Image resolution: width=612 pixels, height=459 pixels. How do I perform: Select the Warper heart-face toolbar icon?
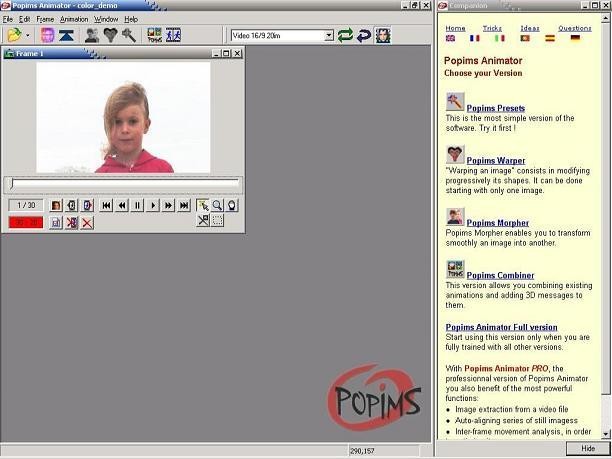(110, 35)
